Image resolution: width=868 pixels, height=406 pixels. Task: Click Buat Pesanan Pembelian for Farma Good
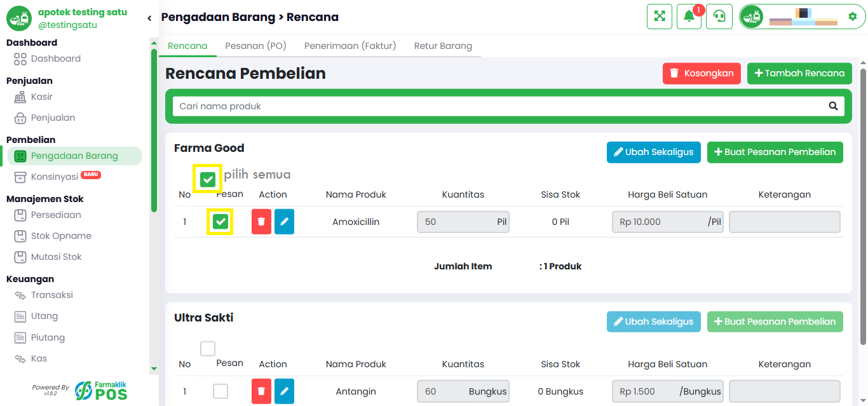pos(775,152)
